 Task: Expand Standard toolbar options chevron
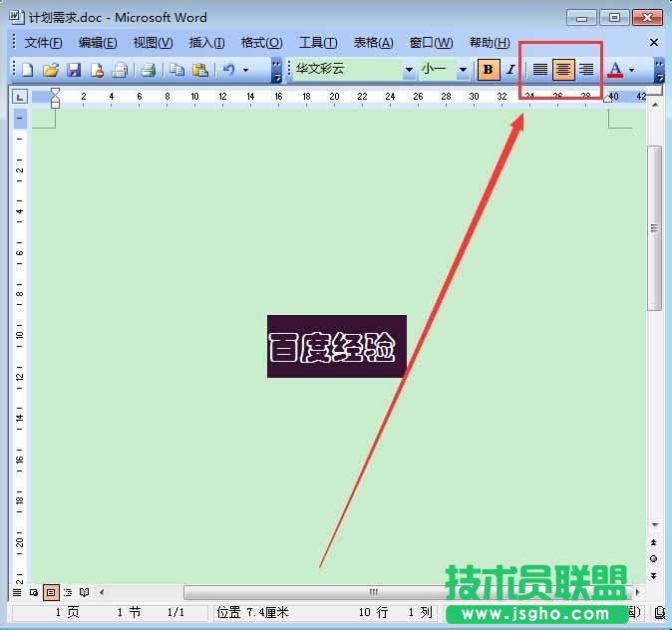pos(276,71)
